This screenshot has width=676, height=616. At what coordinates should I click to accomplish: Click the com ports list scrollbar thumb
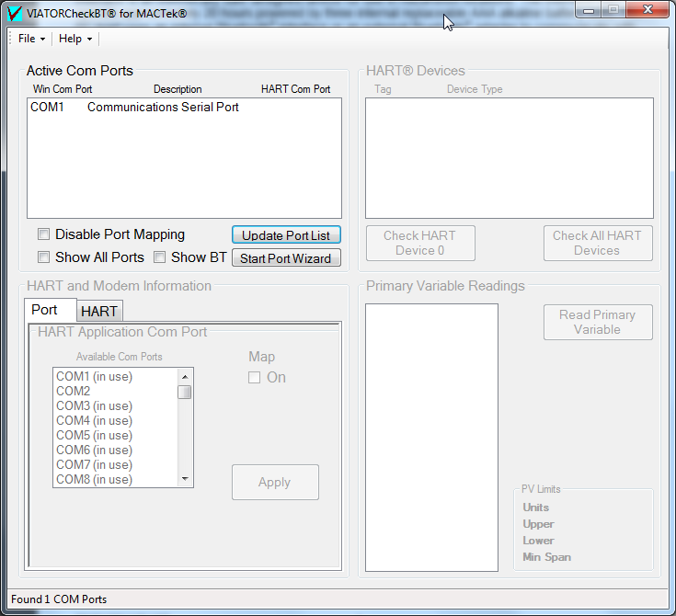tap(185, 393)
